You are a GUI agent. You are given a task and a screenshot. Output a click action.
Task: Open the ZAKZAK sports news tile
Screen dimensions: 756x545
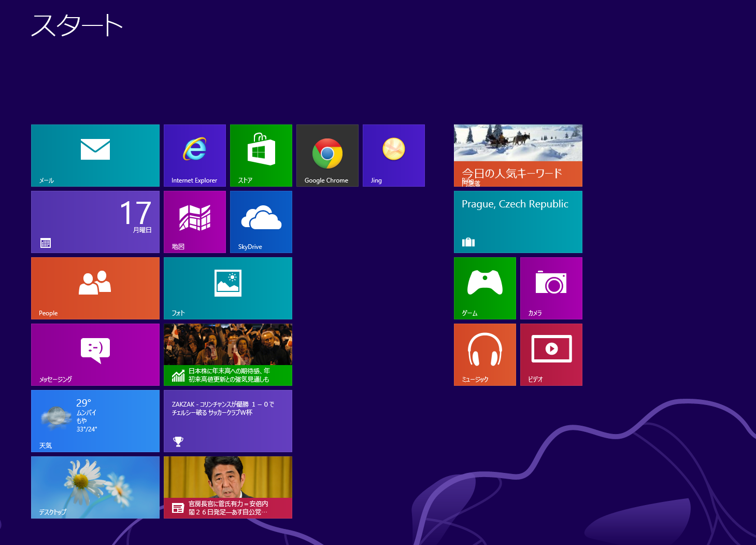point(228,421)
